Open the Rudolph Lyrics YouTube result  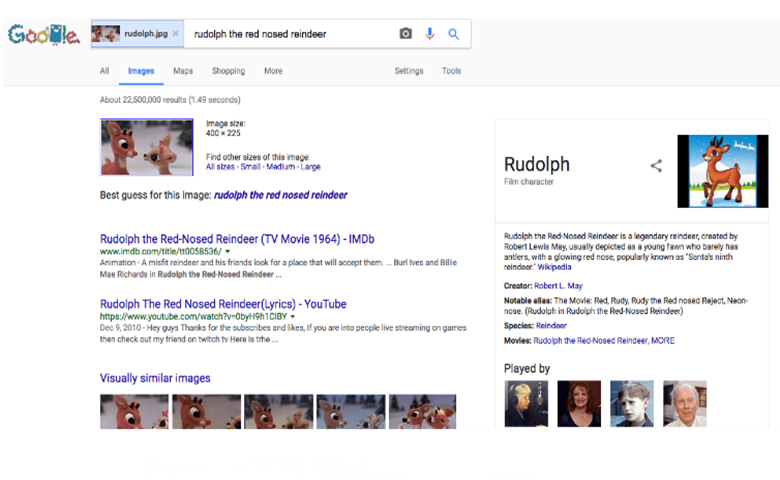(x=223, y=304)
